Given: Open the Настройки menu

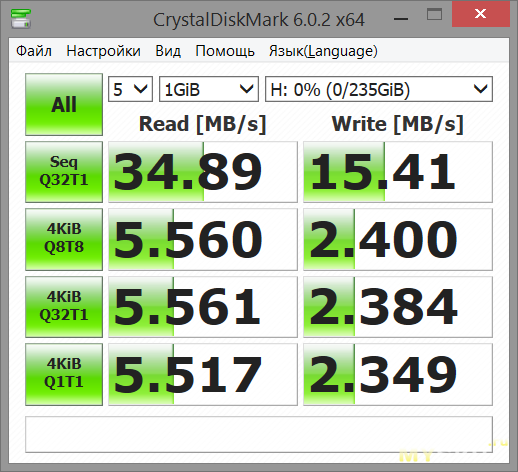Looking at the screenshot, I should (x=103, y=51).
